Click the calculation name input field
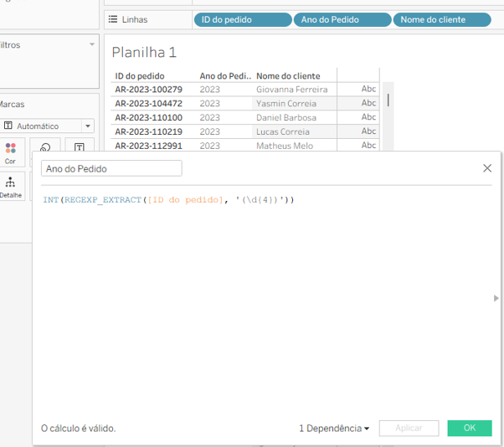The height and width of the screenshot is (447, 504). (111, 168)
